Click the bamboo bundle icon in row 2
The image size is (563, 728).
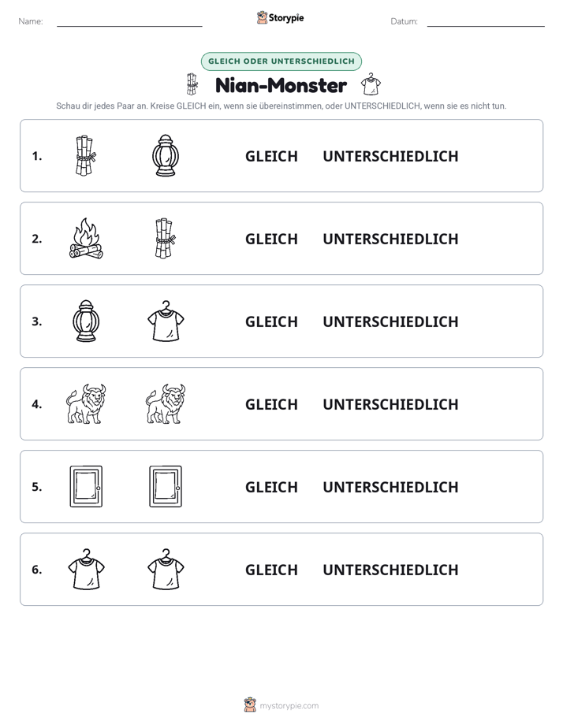pos(166,238)
